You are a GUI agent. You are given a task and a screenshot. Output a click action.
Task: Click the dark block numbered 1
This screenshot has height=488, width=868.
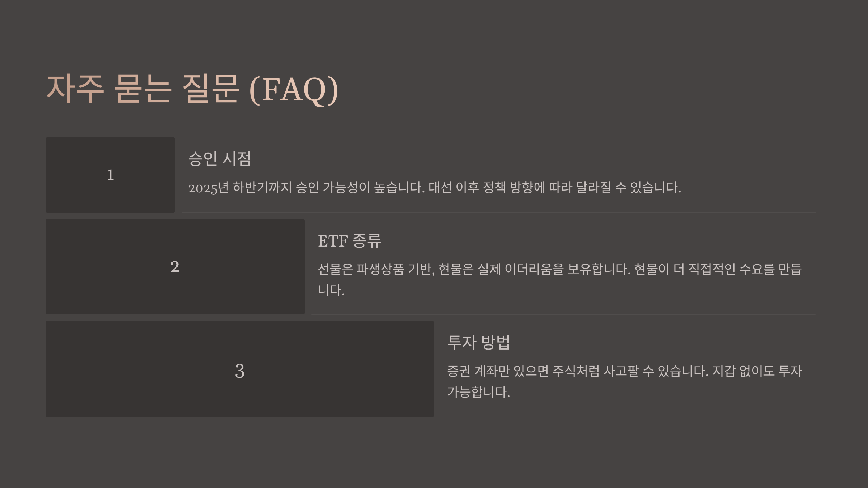pos(110,175)
